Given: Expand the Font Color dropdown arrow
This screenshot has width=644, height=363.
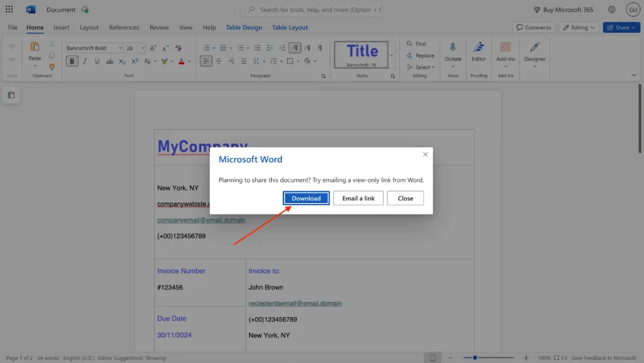Looking at the screenshot, I should point(189,61).
